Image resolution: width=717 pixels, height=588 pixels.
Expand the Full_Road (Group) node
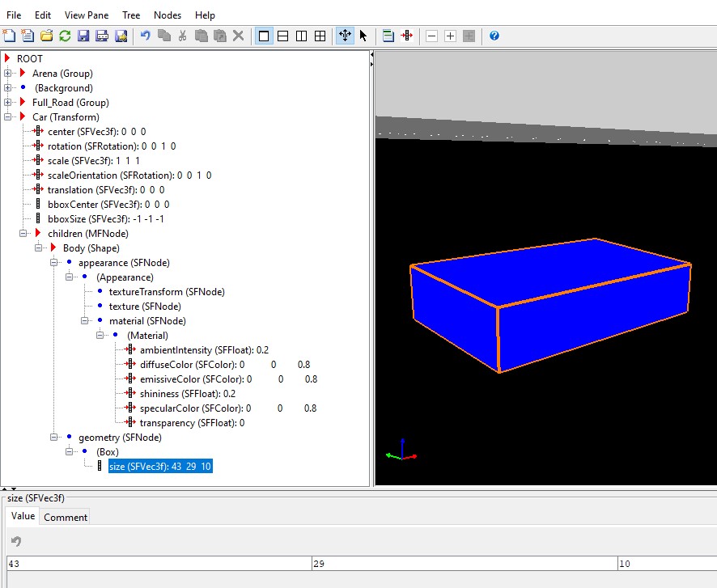point(9,103)
